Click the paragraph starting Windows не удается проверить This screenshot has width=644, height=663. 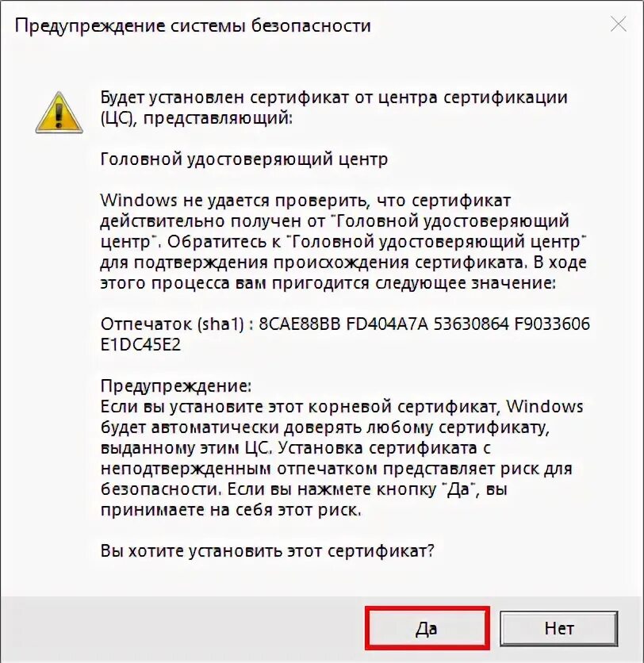[343, 241]
